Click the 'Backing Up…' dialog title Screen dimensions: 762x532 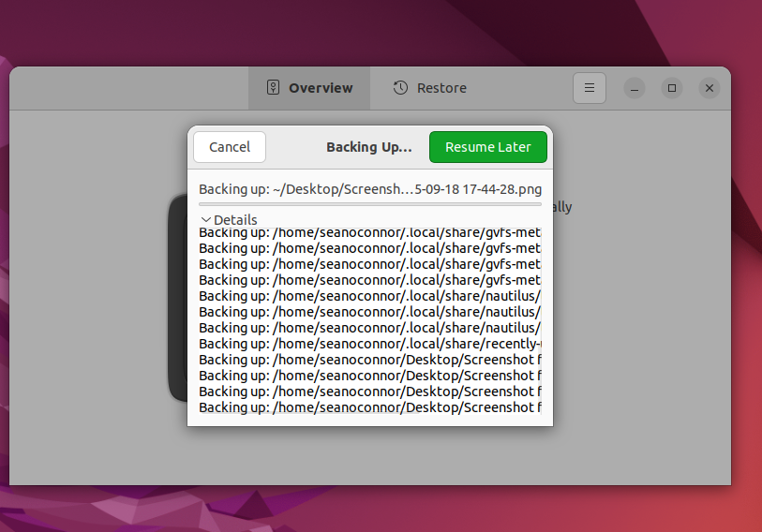[369, 147]
